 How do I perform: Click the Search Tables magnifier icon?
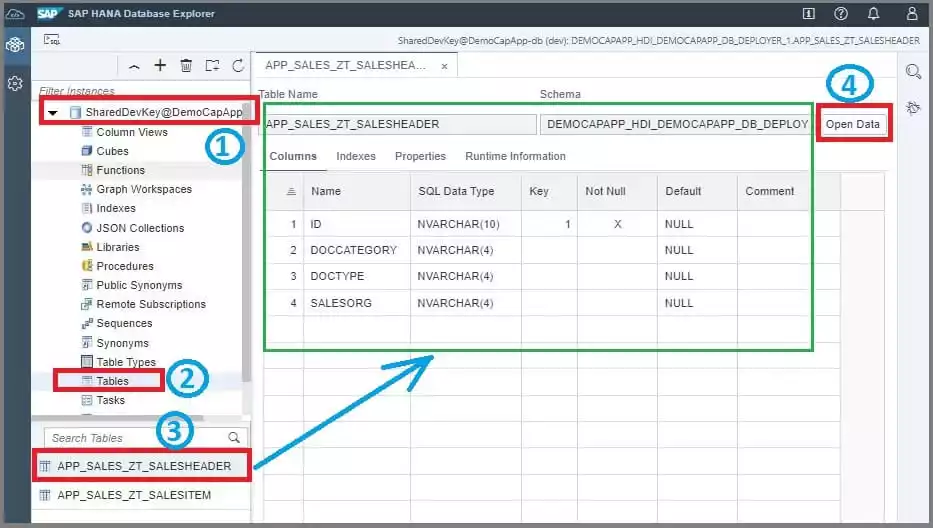tap(234, 438)
